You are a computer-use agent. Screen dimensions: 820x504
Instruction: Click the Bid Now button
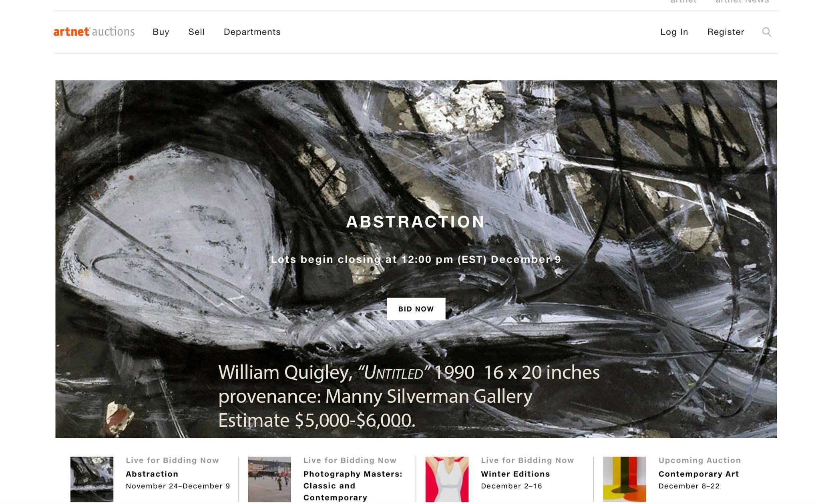416,309
